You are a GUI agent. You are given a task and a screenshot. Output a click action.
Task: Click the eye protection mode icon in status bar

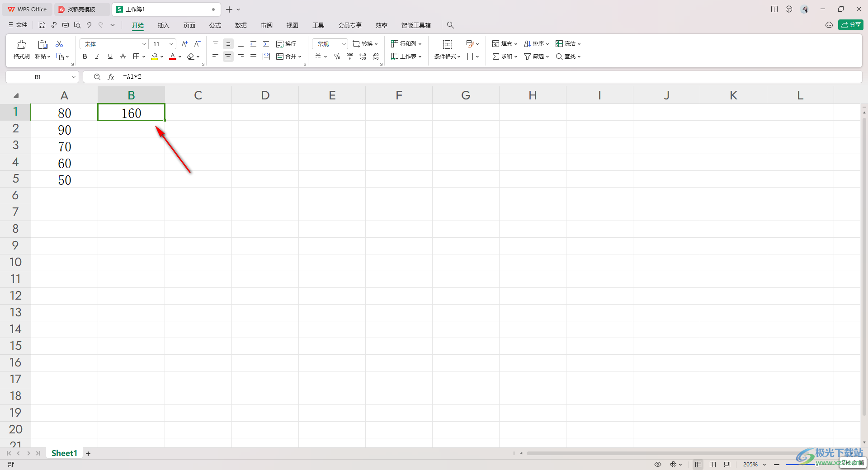(x=658, y=465)
